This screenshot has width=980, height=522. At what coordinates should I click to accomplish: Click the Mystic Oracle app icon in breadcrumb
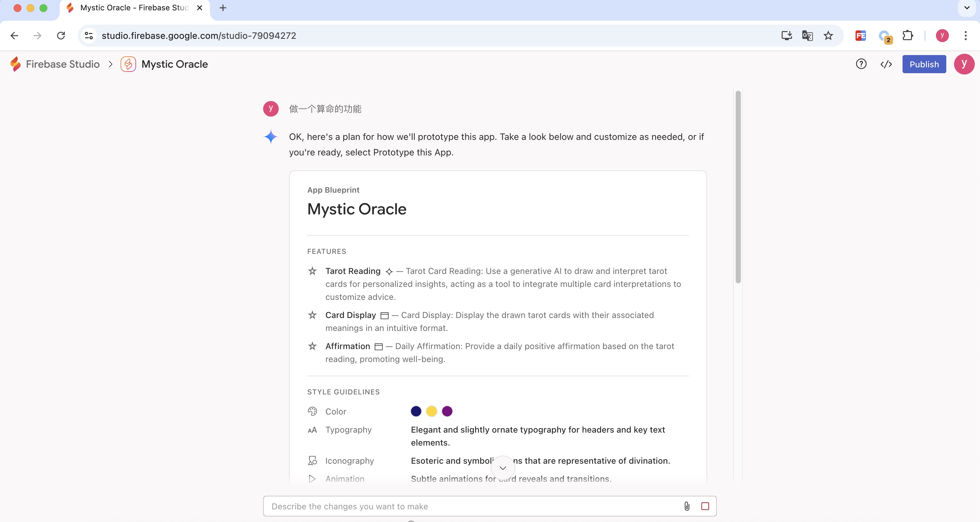coord(128,64)
